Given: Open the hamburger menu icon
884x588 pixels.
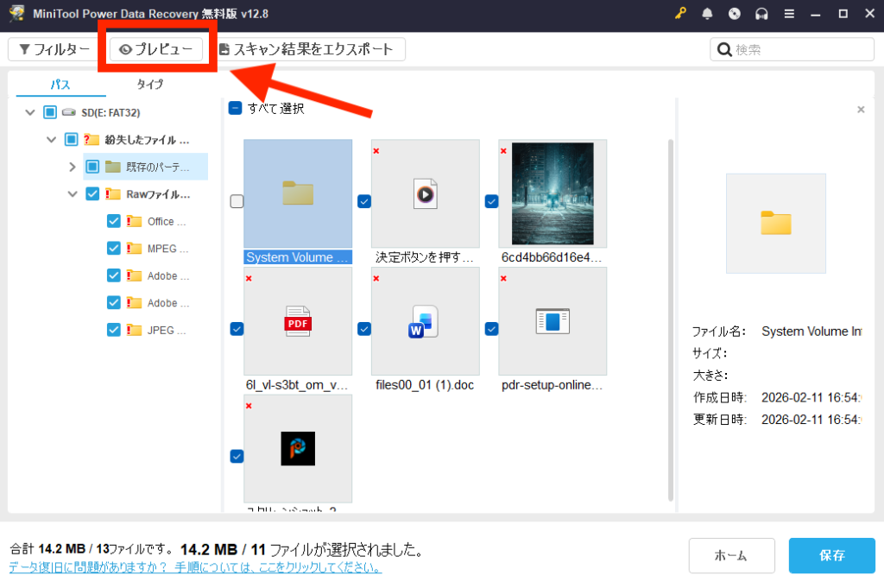Looking at the screenshot, I should click(x=789, y=15).
